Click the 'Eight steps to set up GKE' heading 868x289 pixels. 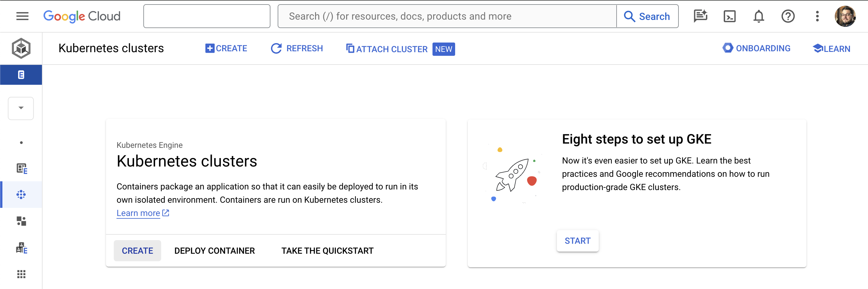pyautogui.click(x=637, y=139)
